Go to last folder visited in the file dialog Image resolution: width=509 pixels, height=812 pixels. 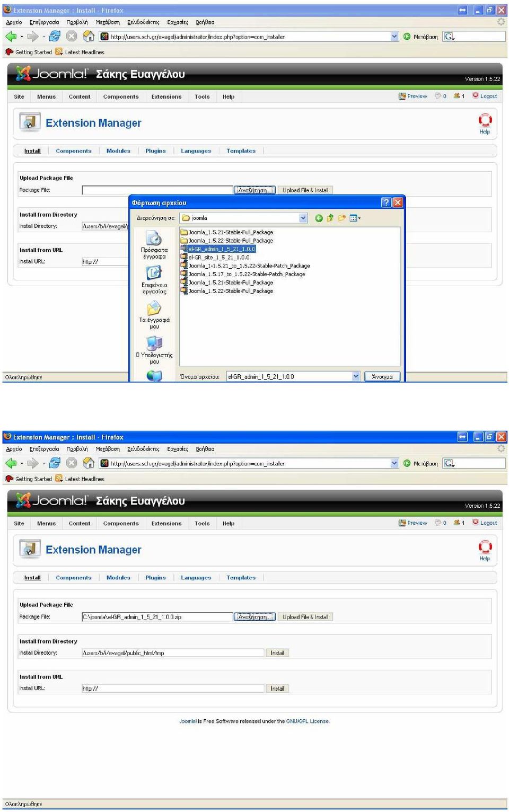319,218
